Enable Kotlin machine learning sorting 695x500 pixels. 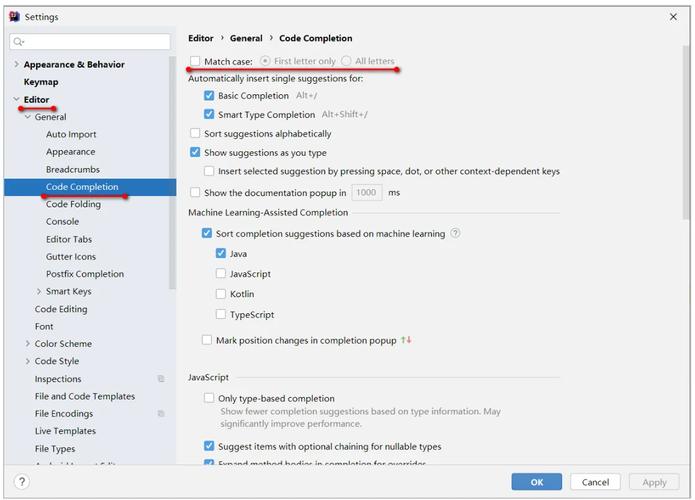[221, 293]
